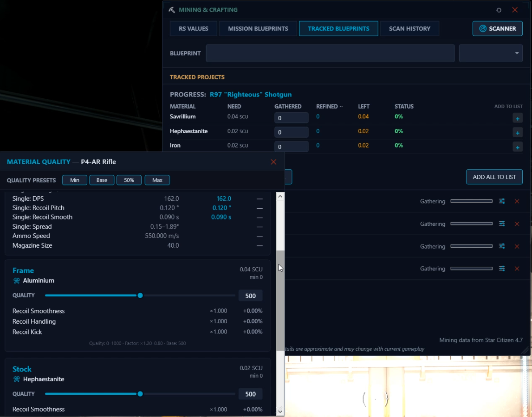Screen dimensions: 532x417
Task: Click Add All To List button
Action: (x=494, y=177)
